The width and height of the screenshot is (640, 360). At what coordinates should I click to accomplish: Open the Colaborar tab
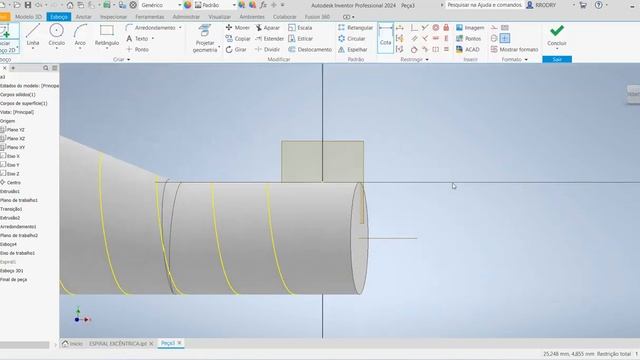click(284, 17)
